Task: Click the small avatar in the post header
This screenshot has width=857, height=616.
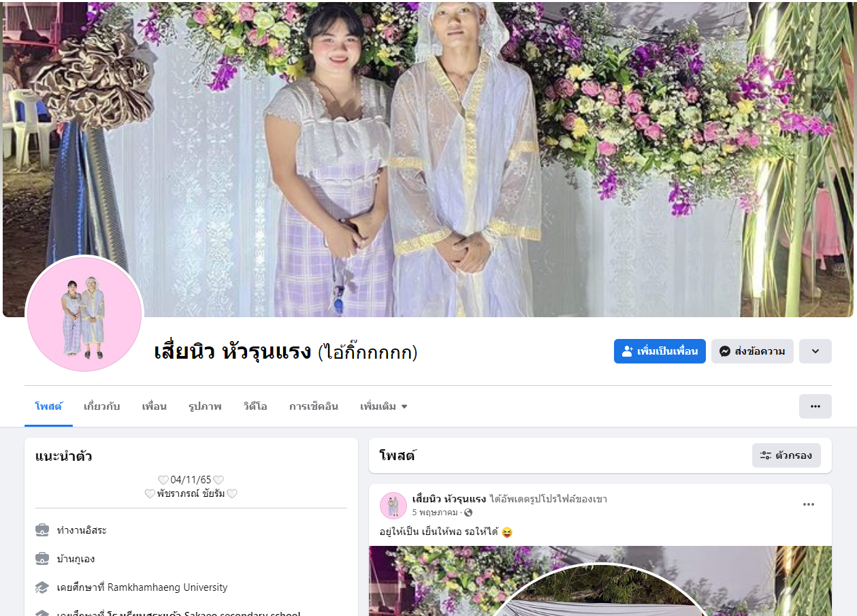Action: tap(393, 506)
